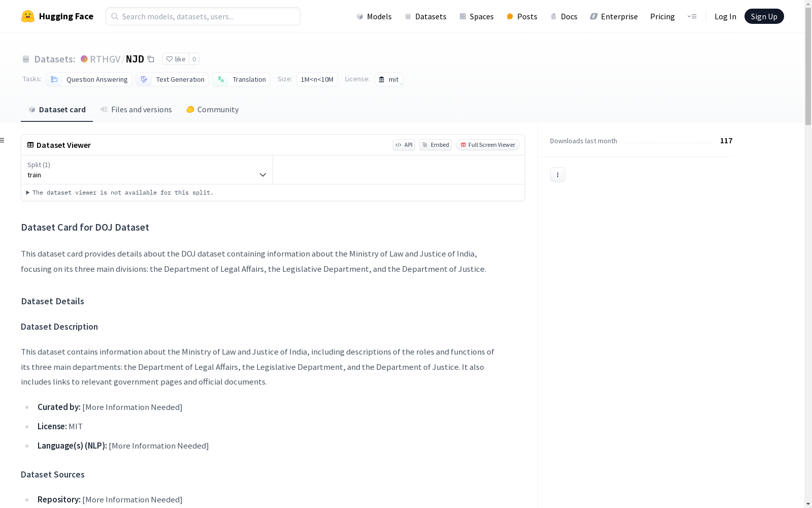Click the 'Dataset Sources' heading
The image size is (812, 508).
[x=53, y=474]
